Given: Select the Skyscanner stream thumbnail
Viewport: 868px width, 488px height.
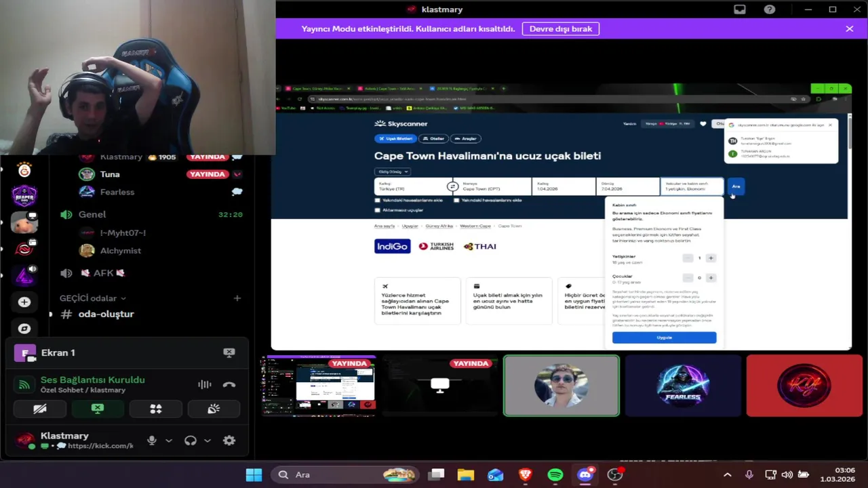Looking at the screenshot, I should coord(317,385).
